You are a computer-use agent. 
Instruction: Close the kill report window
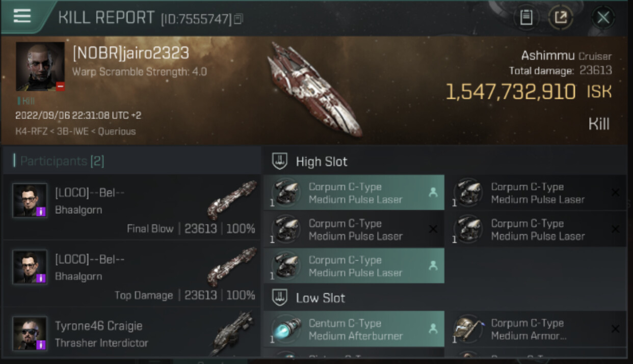(603, 18)
